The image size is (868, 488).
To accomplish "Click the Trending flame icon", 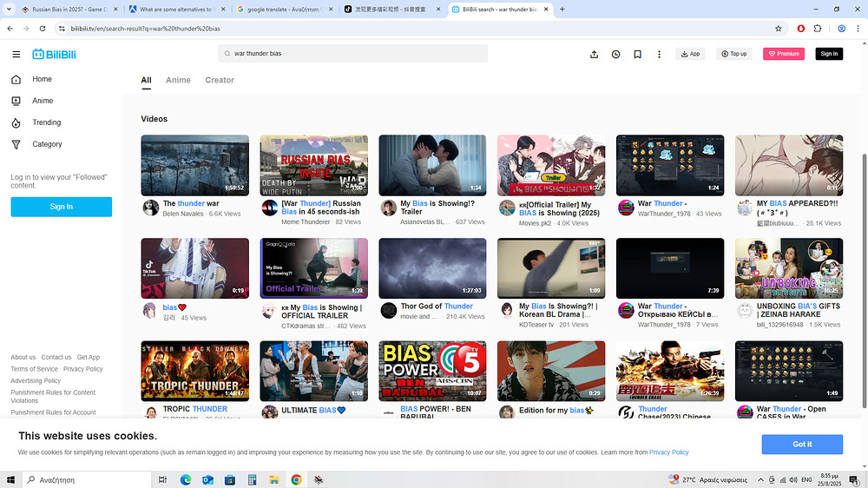I will coord(16,123).
